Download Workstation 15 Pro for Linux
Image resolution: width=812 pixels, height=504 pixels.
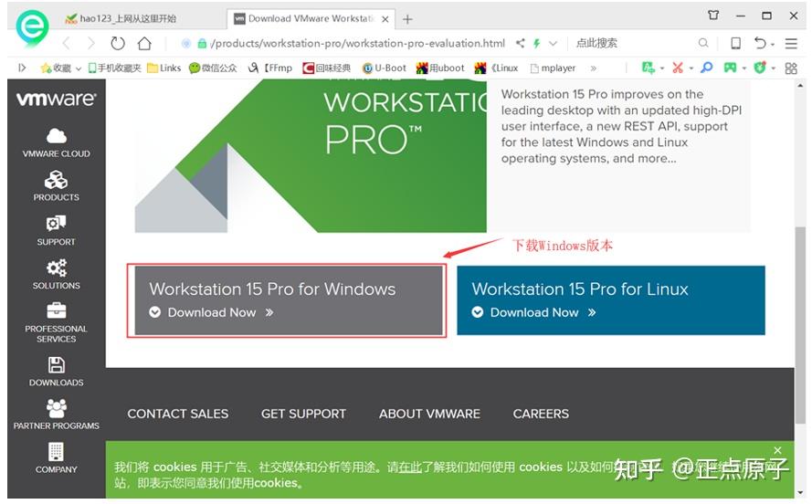point(610,300)
